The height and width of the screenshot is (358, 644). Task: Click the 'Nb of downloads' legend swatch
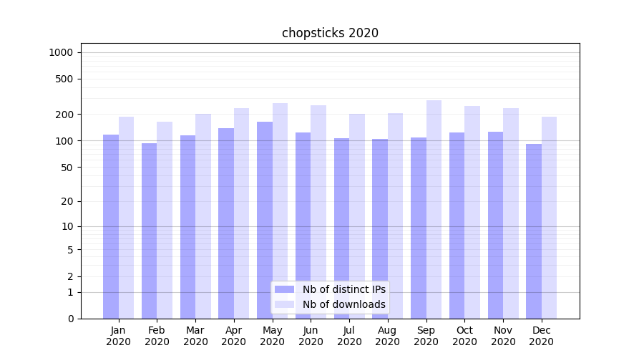[x=284, y=304]
